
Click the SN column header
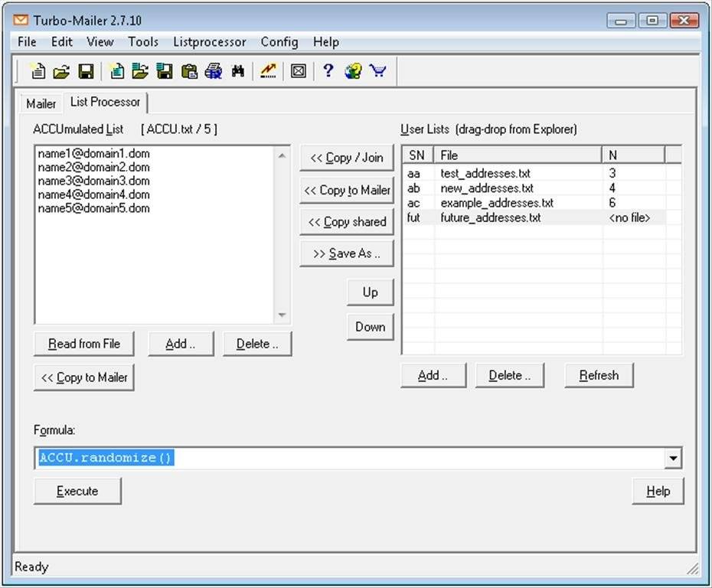coord(418,155)
